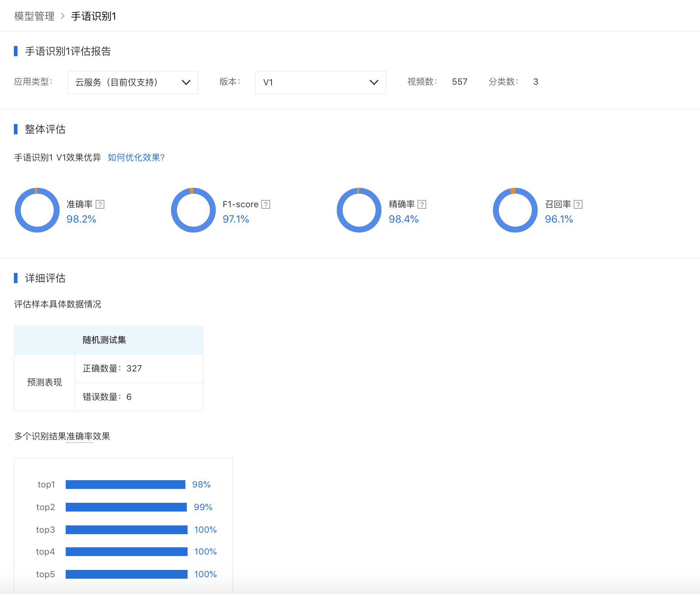Click the top5 accuracy bar
This screenshot has width=700, height=594.
[x=127, y=574]
